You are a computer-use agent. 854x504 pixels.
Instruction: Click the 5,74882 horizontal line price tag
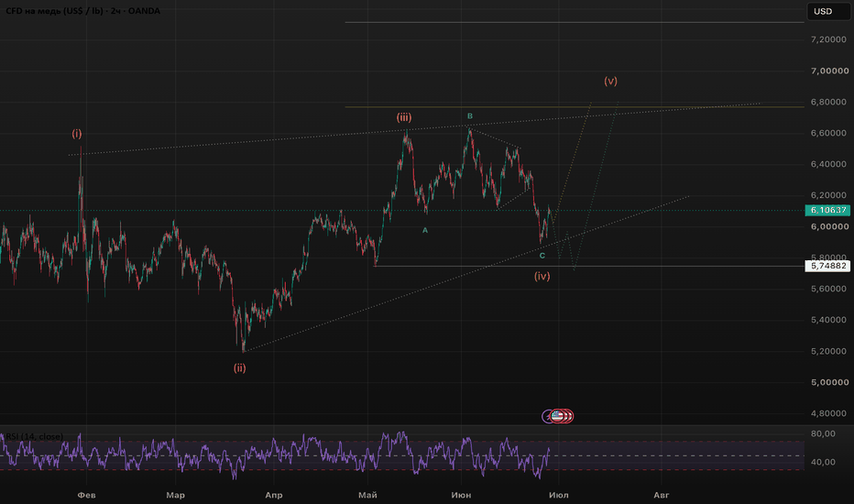point(827,266)
